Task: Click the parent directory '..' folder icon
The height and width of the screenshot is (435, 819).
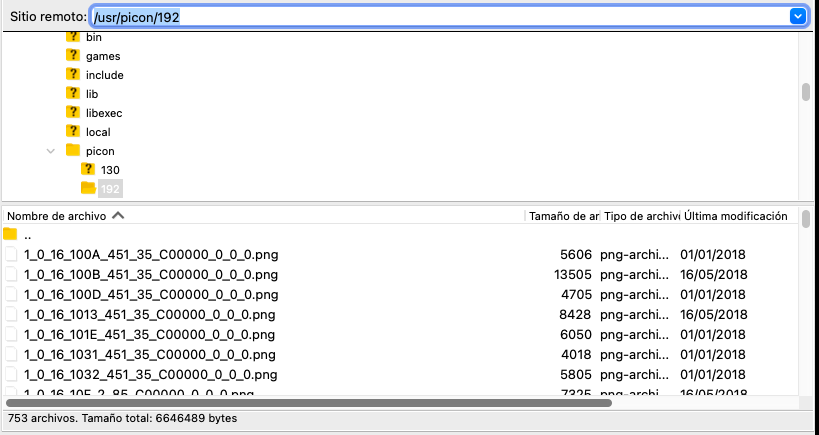Action: (11, 235)
